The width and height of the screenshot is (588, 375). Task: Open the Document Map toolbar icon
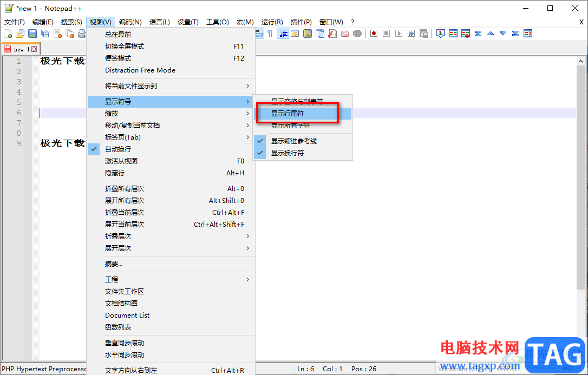[308, 34]
